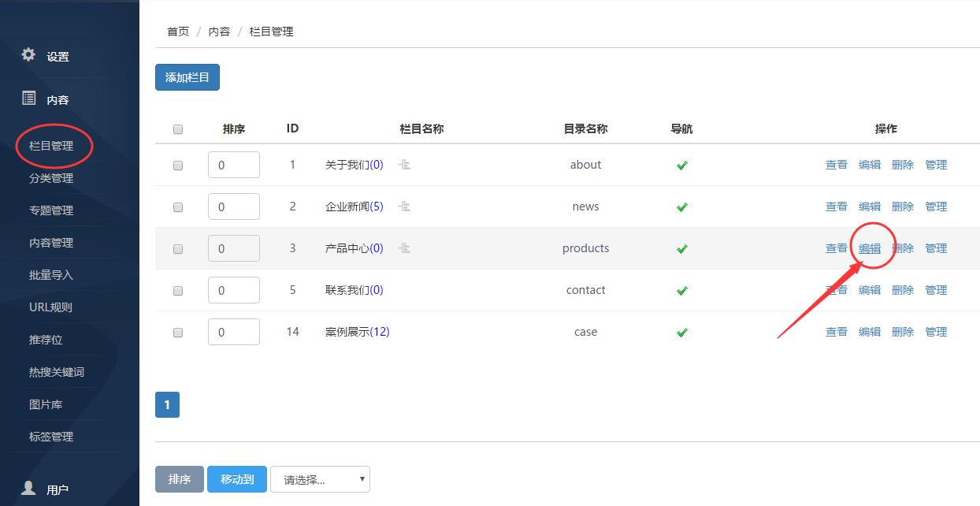This screenshot has height=506, width=980.
Task: Check the checkbox for 企业新闻 row
Action: pos(178,207)
